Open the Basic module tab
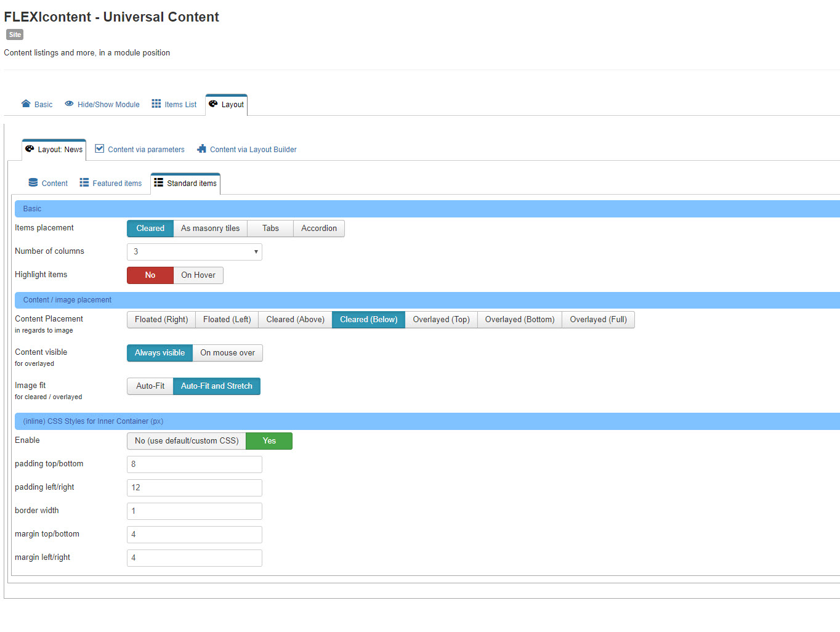 [37, 104]
